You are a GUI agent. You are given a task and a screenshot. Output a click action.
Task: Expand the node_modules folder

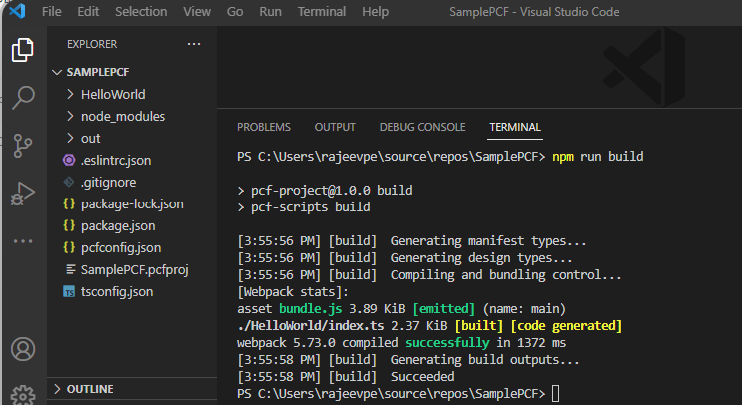pyautogui.click(x=122, y=116)
